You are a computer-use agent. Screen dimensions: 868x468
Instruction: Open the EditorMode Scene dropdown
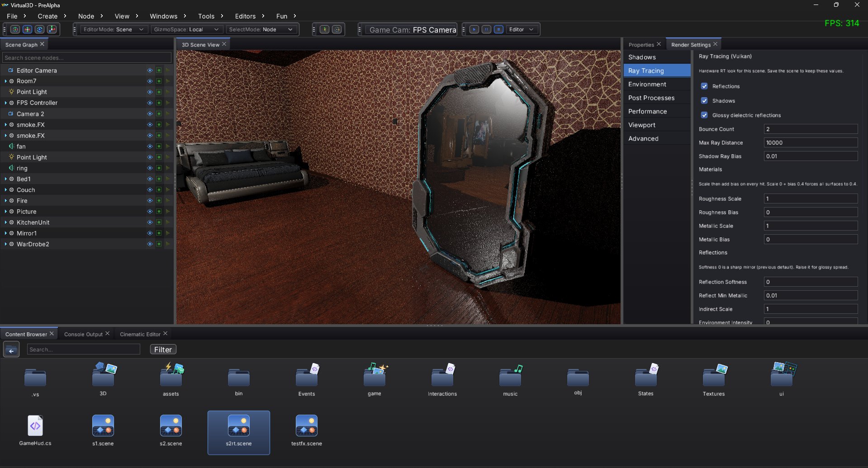click(114, 29)
